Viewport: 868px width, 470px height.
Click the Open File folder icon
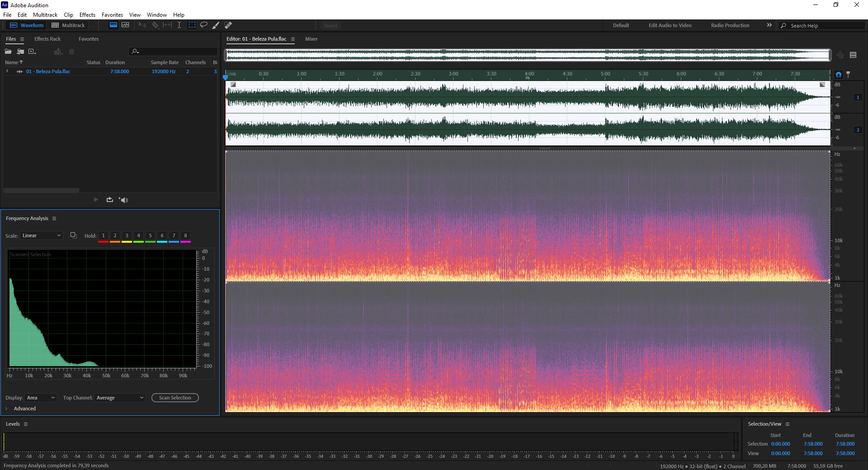pyautogui.click(x=8, y=52)
